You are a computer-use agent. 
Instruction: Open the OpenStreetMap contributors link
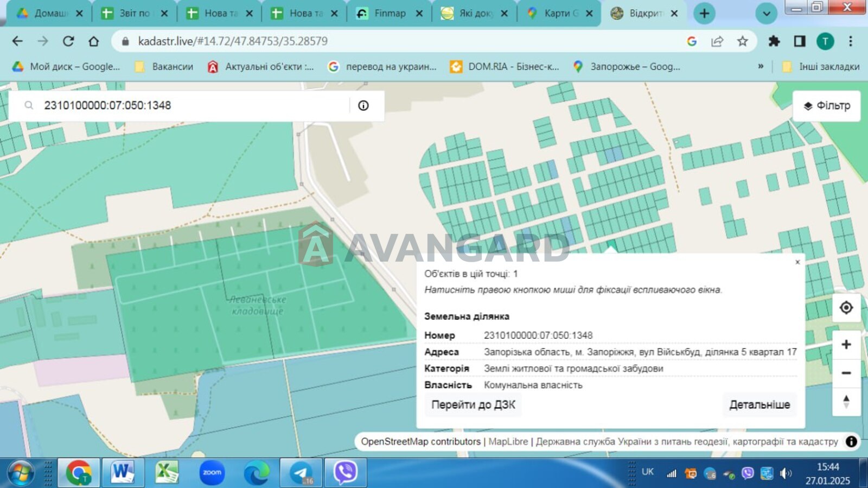[x=420, y=442]
